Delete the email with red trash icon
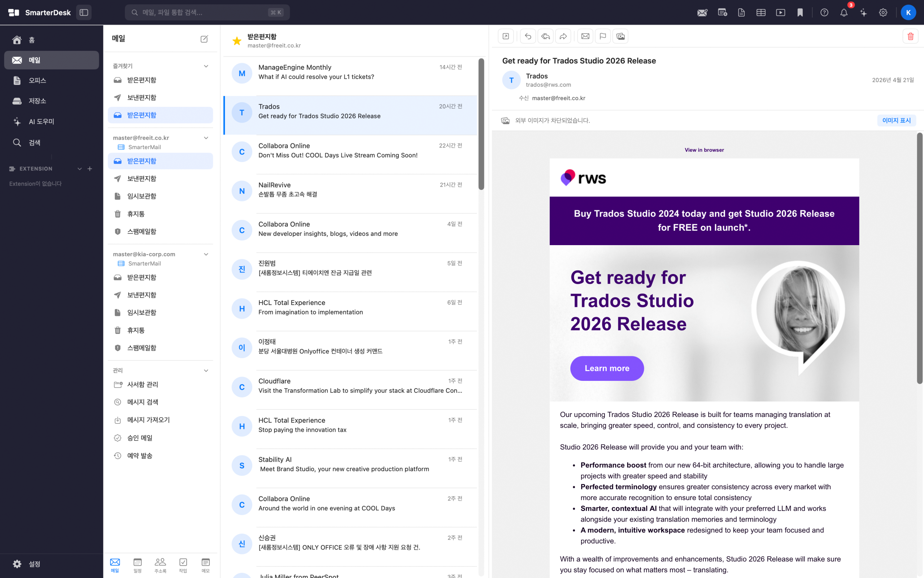Screen dimensions: 924x578 [x=910, y=36]
